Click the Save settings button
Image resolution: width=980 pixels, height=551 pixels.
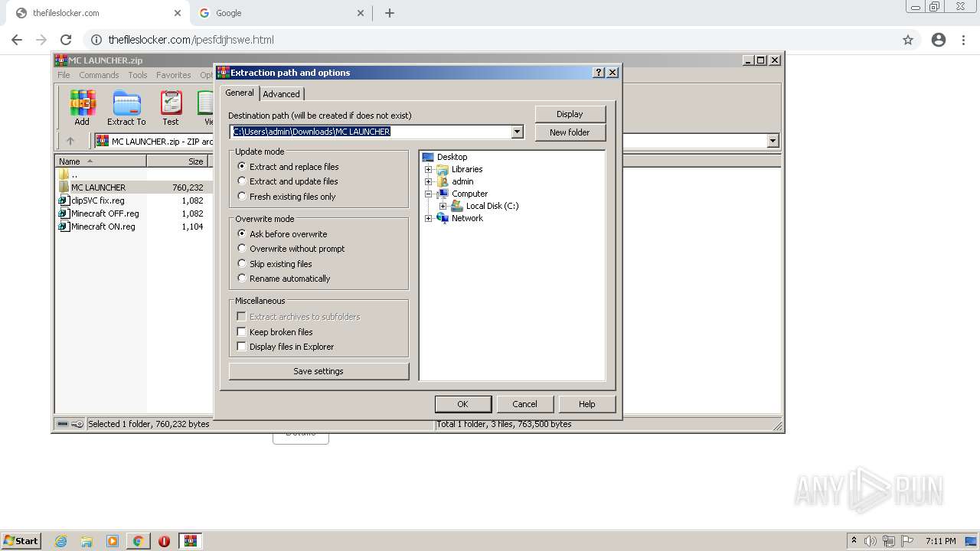tap(318, 371)
